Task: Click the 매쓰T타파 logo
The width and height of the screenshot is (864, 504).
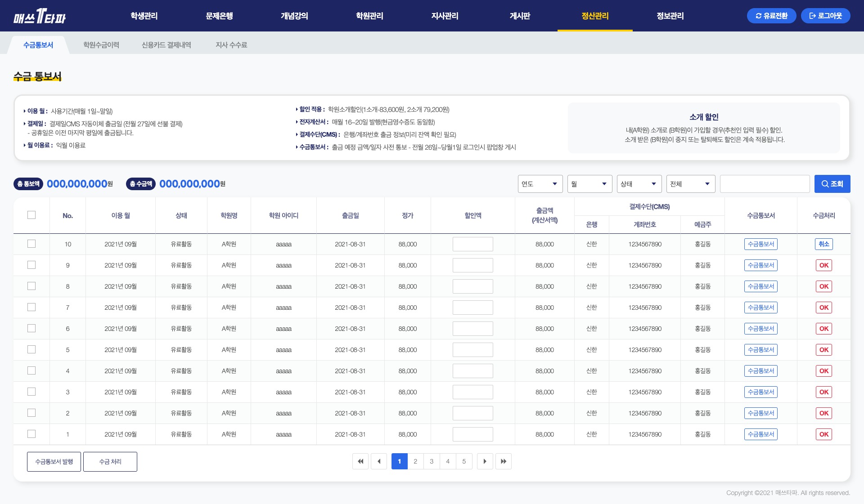Action: (x=40, y=16)
